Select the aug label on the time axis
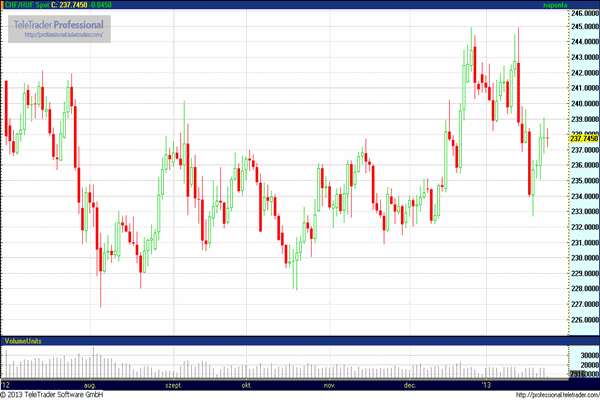 click(89, 384)
